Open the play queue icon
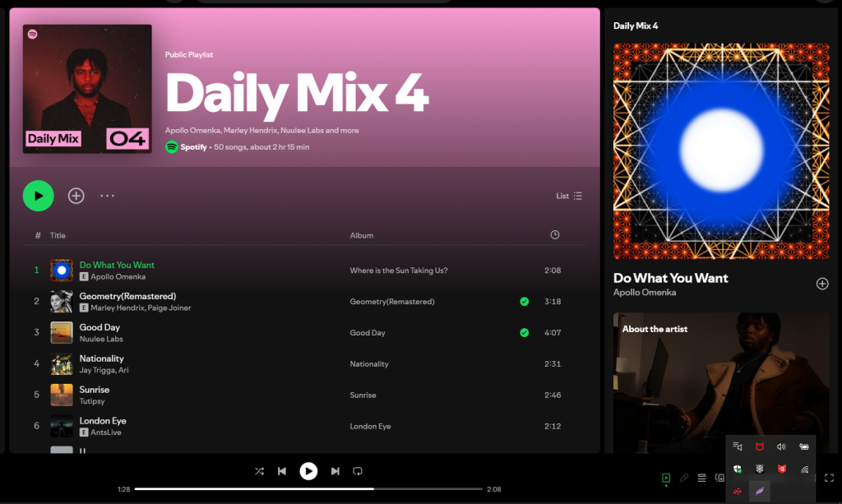Viewport: 842px width, 504px height. [x=702, y=478]
